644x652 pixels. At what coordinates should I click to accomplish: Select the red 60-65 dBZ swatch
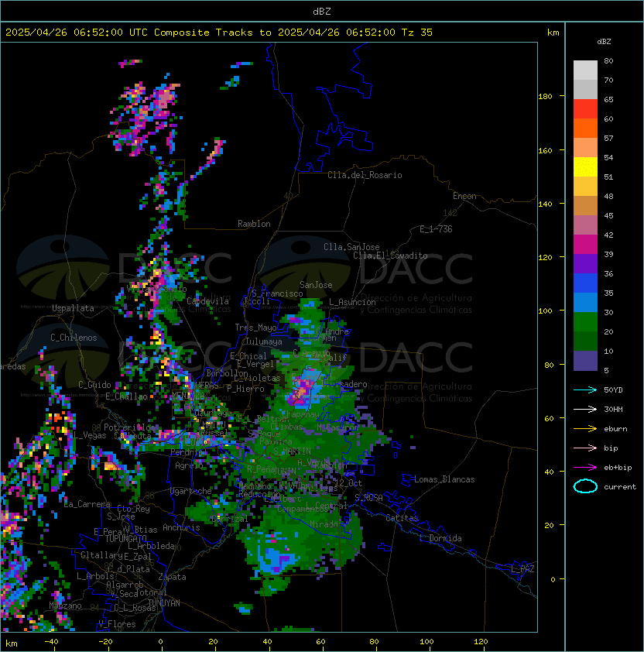pos(585,109)
